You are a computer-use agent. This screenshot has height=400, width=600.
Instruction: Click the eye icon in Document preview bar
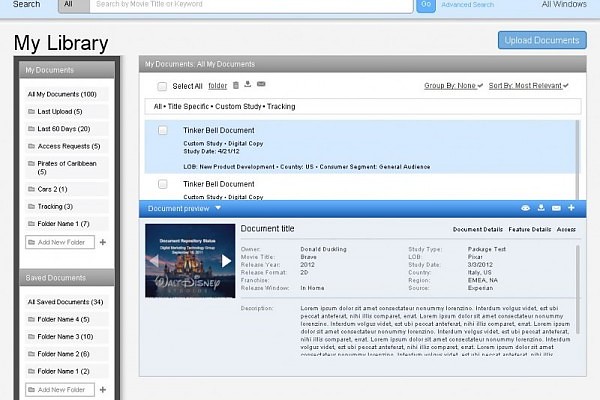(x=525, y=208)
